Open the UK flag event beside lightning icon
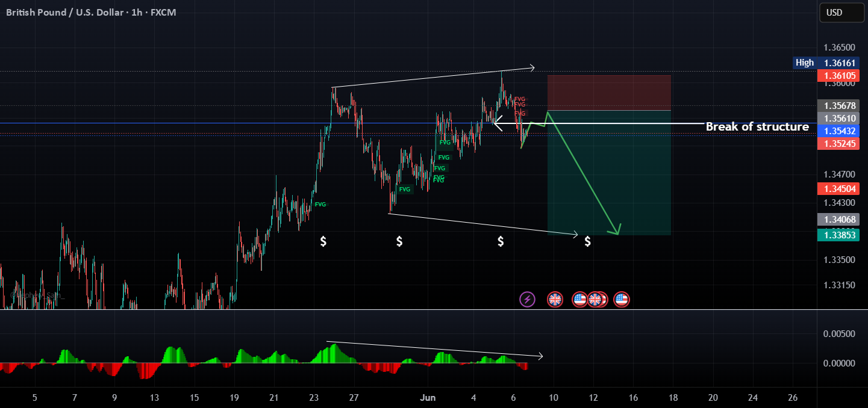Screen dimensions: 868x408 pos(555,299)
